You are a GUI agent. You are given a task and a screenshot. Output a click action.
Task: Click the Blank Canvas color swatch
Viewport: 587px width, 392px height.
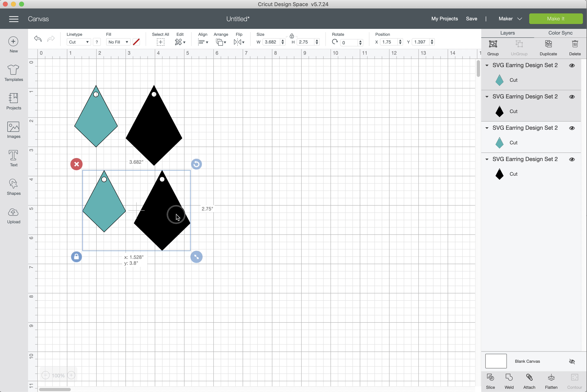(x=496, y=361)
